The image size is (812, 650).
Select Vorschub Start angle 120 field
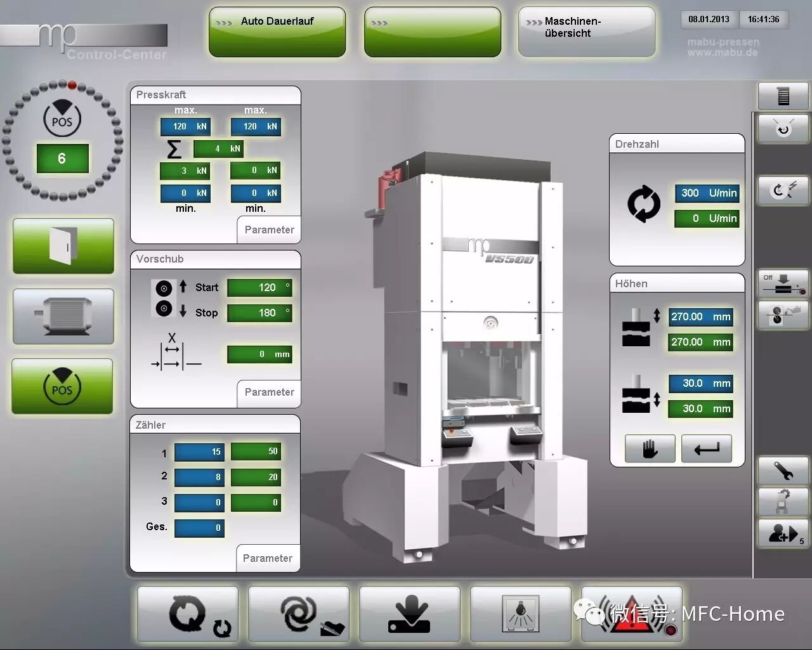[259, 288]
